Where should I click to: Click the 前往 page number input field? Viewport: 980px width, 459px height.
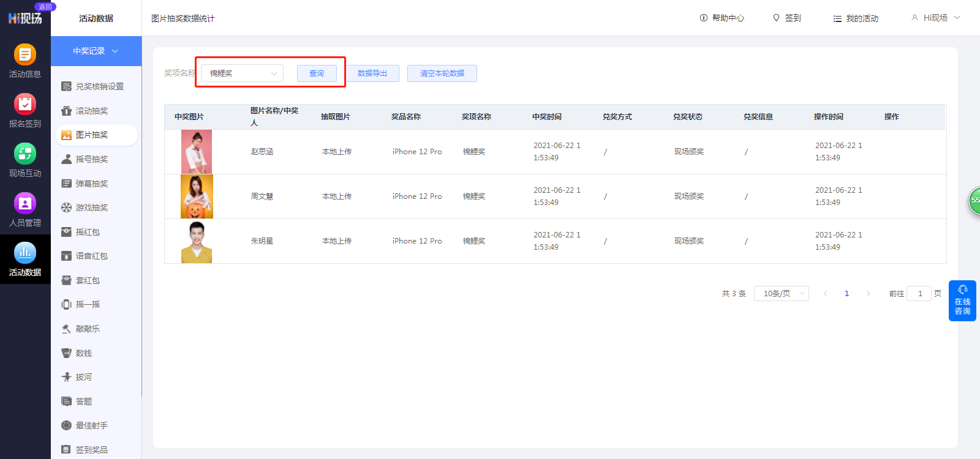click(919, 294)
